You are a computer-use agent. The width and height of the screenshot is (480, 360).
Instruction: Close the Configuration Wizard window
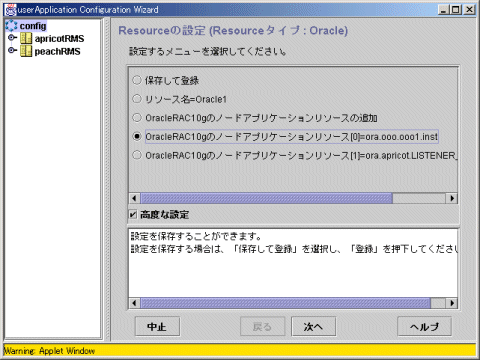coord(469,10)
